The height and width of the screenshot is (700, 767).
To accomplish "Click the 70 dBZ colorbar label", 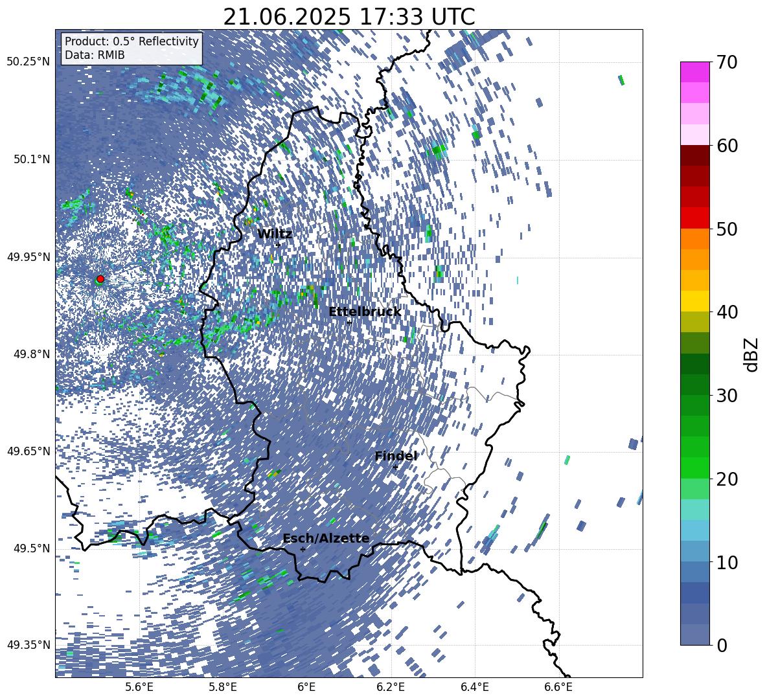I will click(x=727, y=62).
